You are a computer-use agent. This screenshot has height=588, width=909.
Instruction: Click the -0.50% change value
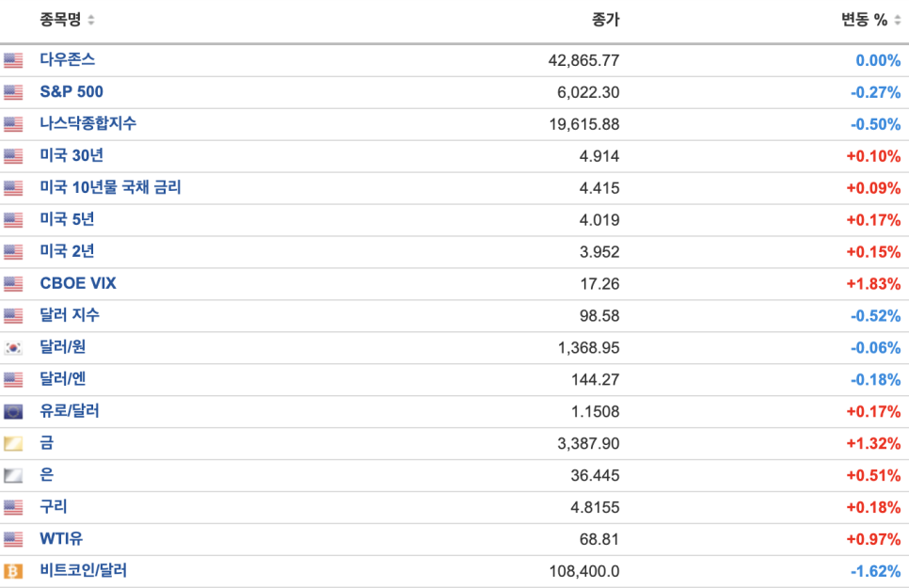point(875,124)
